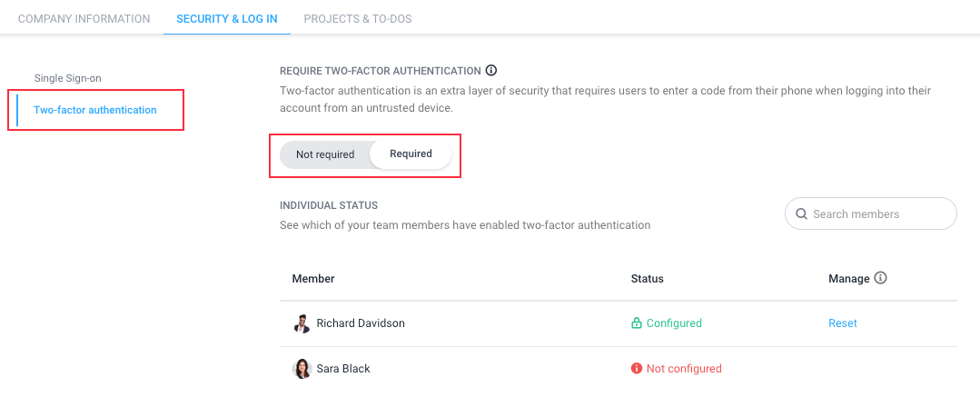
Task: Select Two-factor authentication in the sidebar
Action: pos(95,110)
